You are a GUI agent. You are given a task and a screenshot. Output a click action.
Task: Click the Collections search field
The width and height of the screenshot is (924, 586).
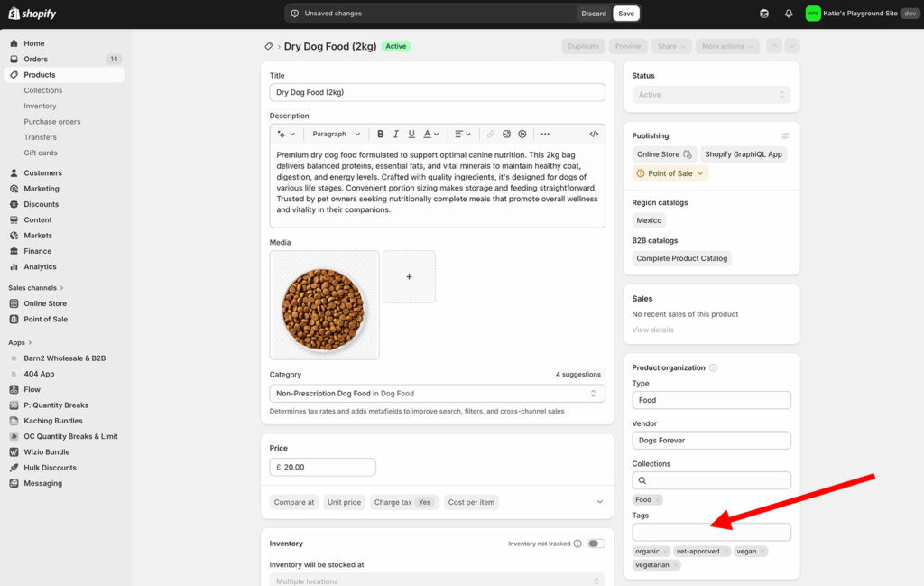pyautogui.click(x=711, y=480)
